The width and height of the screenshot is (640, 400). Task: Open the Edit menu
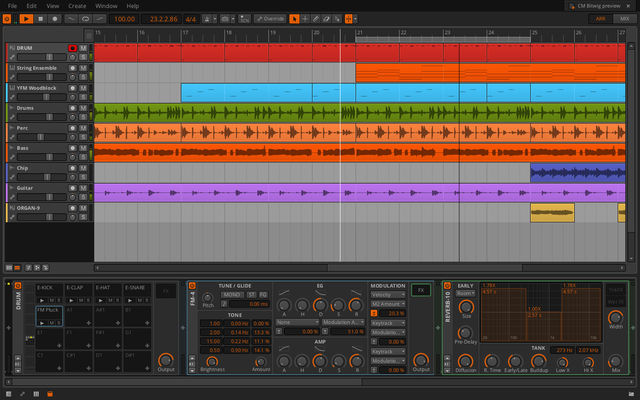(31, 6)
